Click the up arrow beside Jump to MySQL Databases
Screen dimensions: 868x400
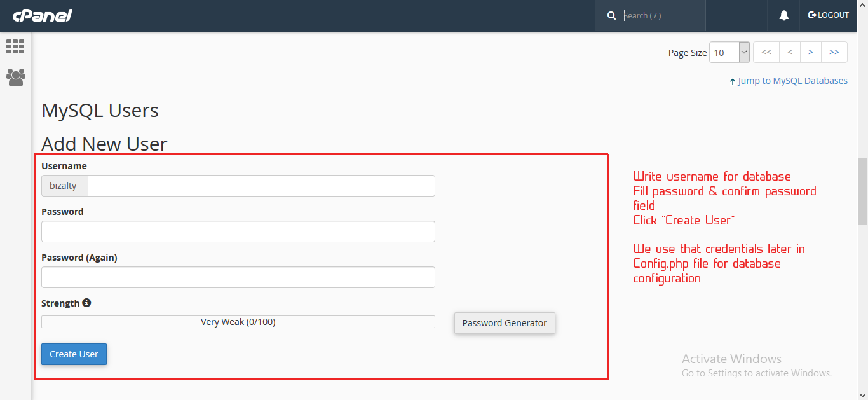coord(733,81)
